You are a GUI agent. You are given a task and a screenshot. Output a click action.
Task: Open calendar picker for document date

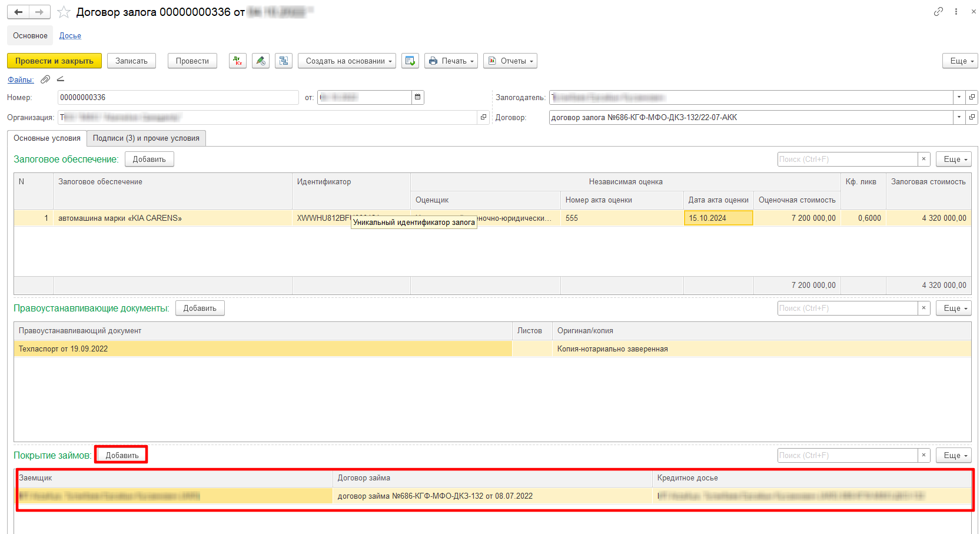coord(418,97)
